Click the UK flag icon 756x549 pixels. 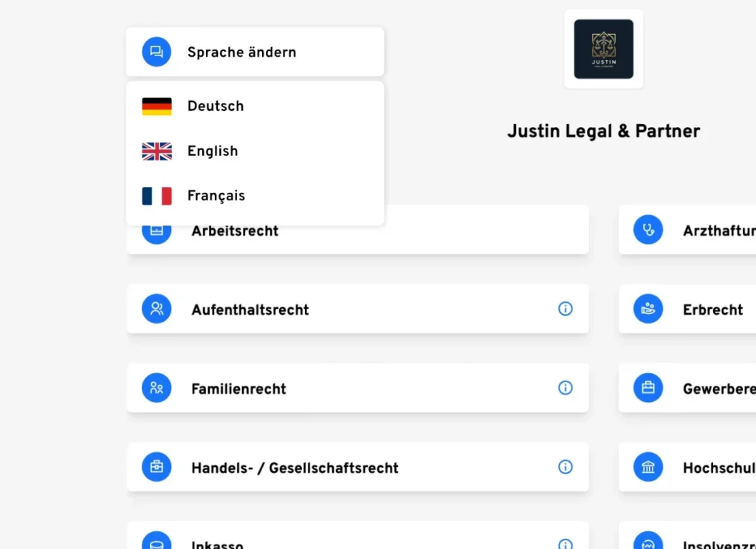[157, 151]
